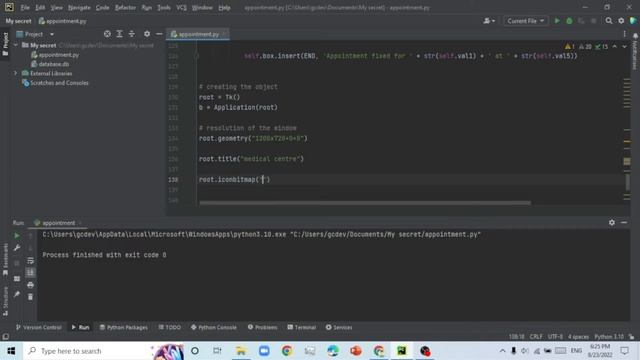
Task: Open the Windows Start button
Action: point(11,351)
